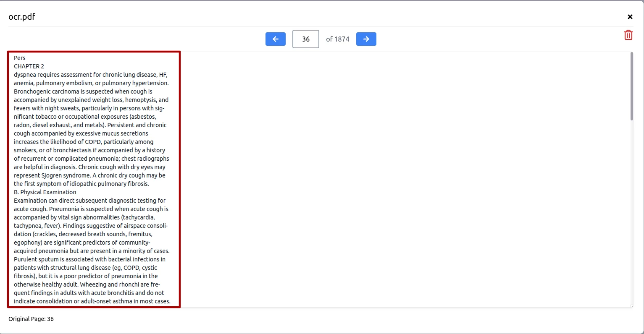Click line 'accompanied by unexplained weight loss'
Viewport: 644px width, 334px height.
pyautogui.click(x=91, y=100)
